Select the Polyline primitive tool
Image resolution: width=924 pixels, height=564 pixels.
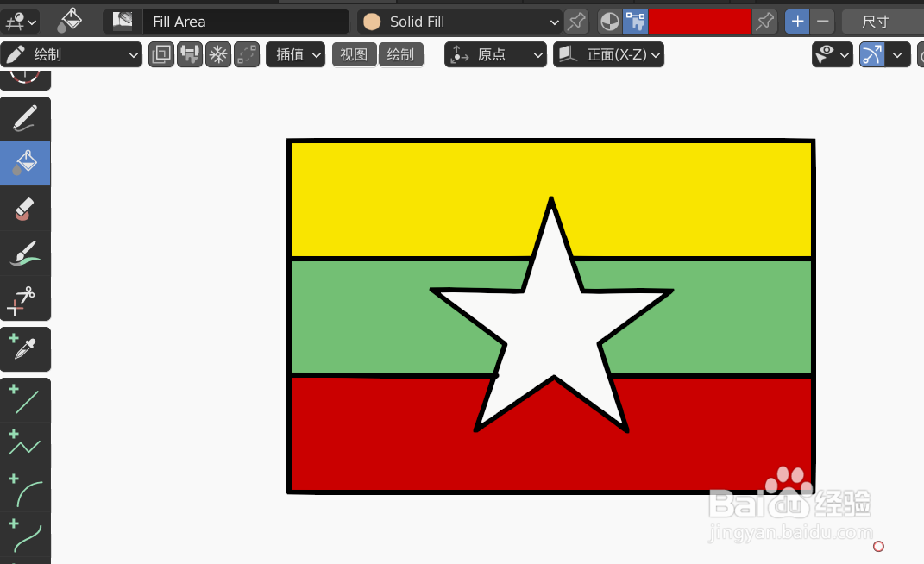click(25, 444)
